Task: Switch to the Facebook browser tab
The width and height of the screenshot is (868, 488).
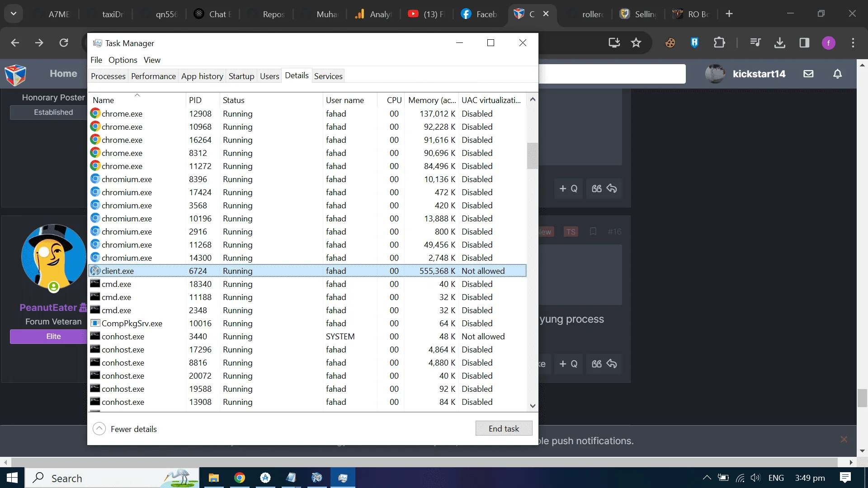Action: pyautogui.click(x=479, y=14)
